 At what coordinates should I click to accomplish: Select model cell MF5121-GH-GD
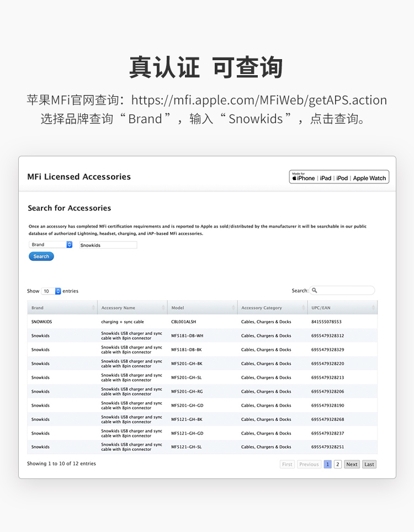[x=187, y=433]
